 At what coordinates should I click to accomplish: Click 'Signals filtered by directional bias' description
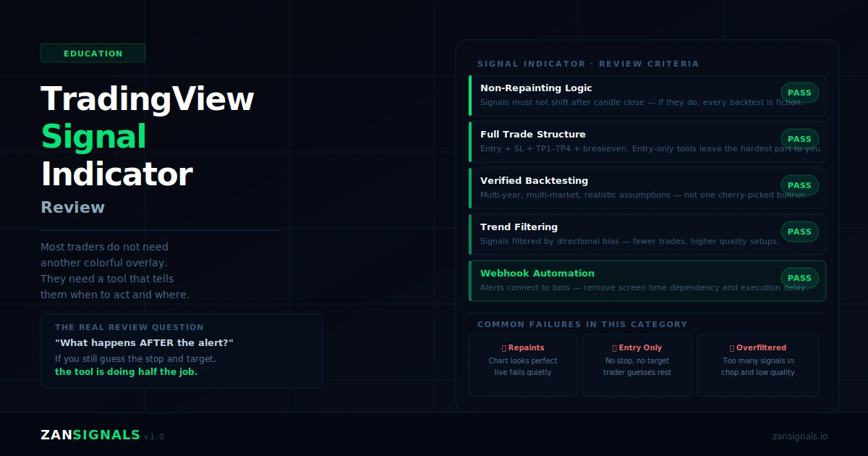(x=629, y=241)
